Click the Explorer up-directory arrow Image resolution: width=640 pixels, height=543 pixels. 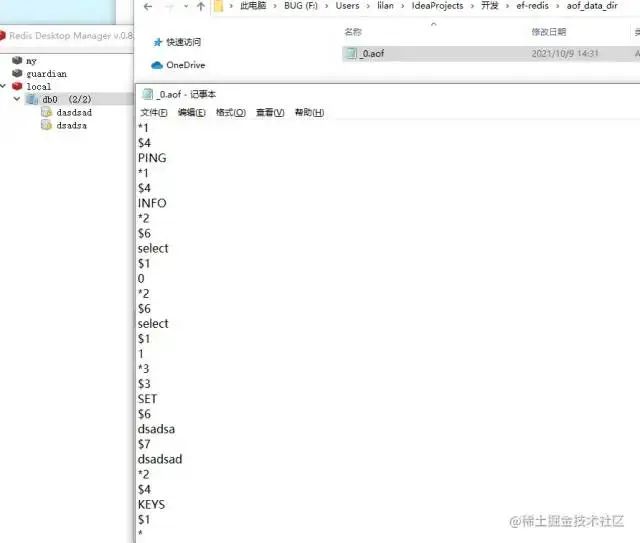click(x=200, y=6)
